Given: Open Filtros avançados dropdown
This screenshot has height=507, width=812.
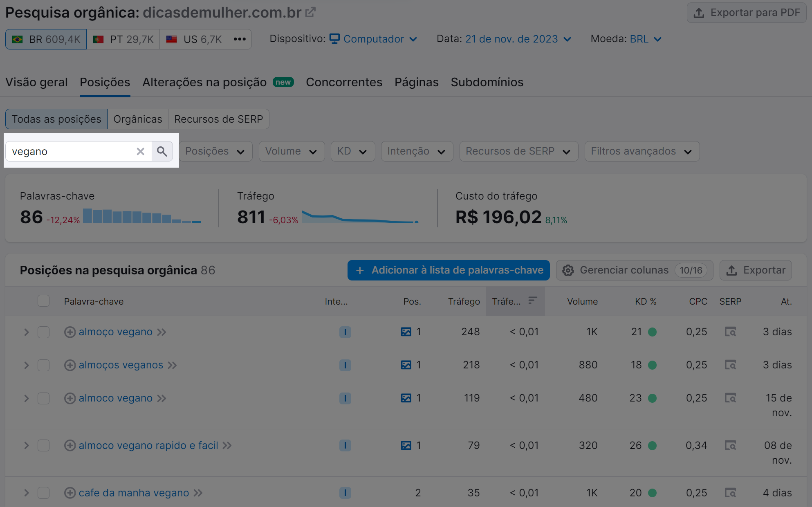Looking at the screenshot, I should click(x=642, y=151).
